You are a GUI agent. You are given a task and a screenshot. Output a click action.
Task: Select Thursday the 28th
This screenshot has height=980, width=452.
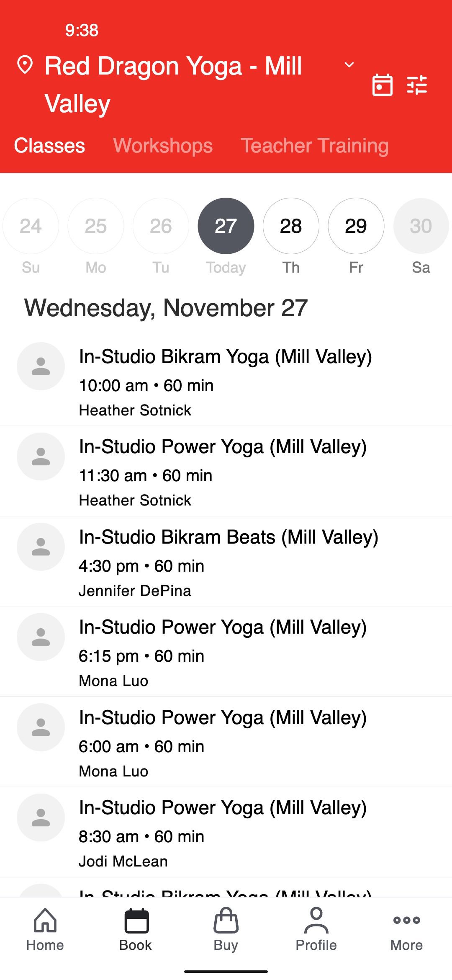[291, 226]
